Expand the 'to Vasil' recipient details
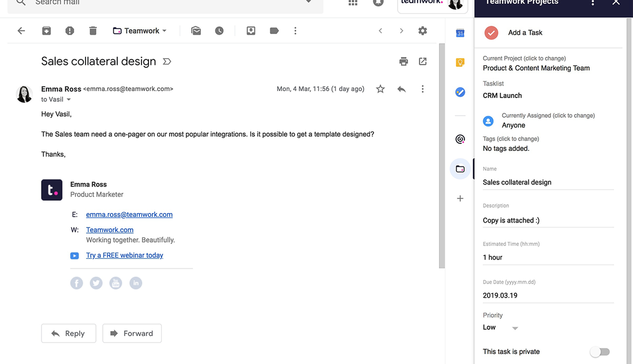 (x=69, y=99)
